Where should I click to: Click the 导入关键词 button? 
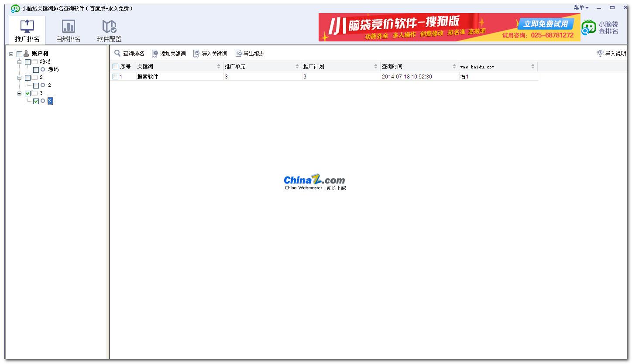click(x=210, y=54)
